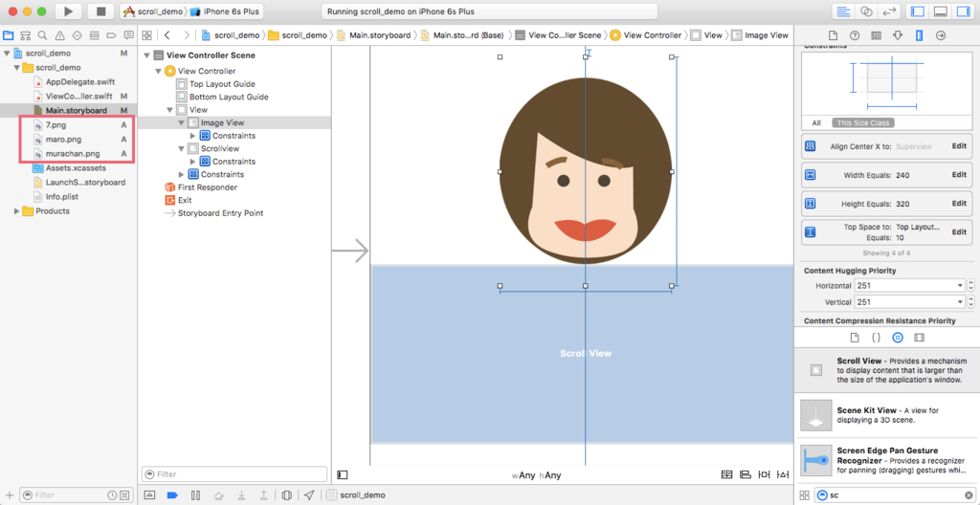
Task: Toggle library icon/list view mode
Action: point(804,495)
